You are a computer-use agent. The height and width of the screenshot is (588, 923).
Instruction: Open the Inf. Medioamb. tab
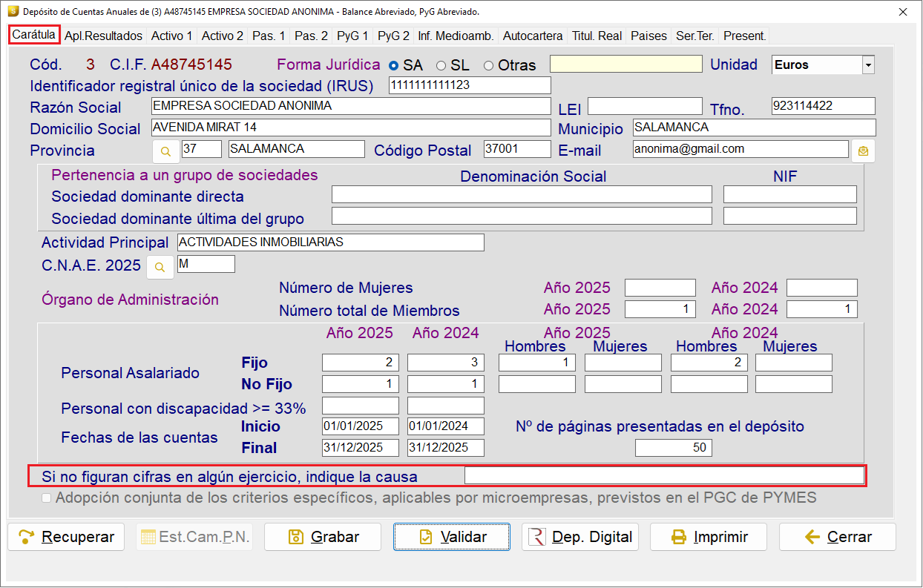coord(456,36)
